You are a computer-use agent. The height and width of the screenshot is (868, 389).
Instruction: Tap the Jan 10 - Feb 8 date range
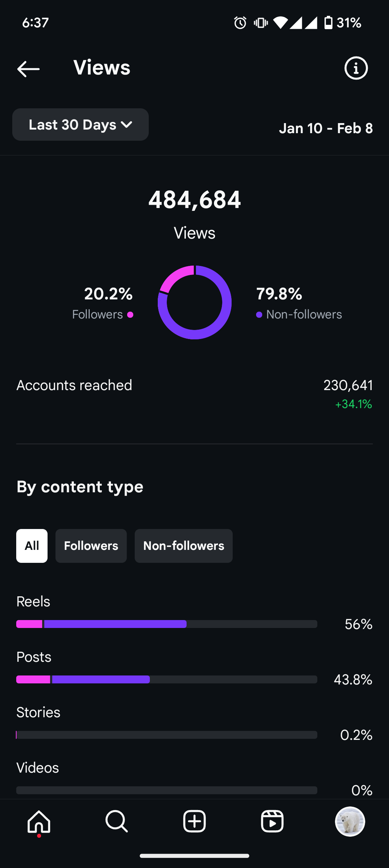click(x=326, y=128)
